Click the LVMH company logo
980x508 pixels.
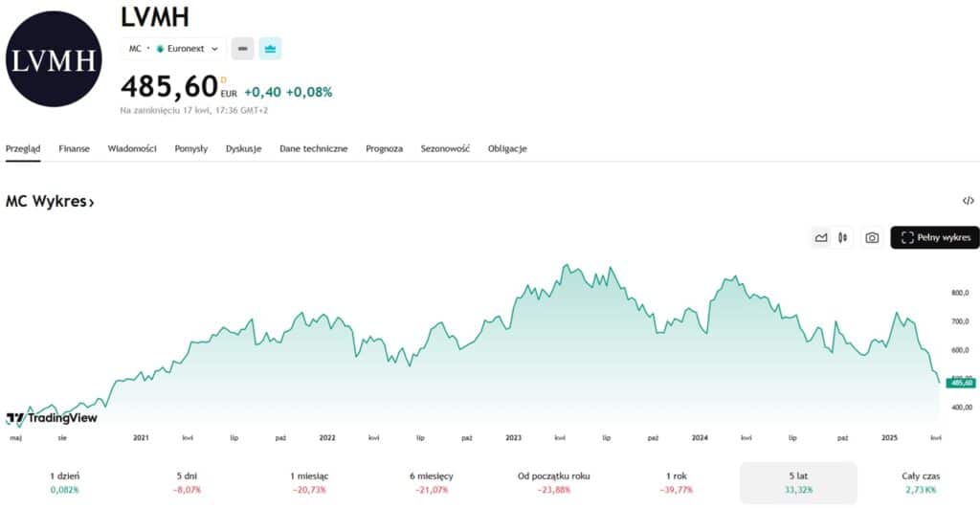pyautogui.click(x=54, y=59)
